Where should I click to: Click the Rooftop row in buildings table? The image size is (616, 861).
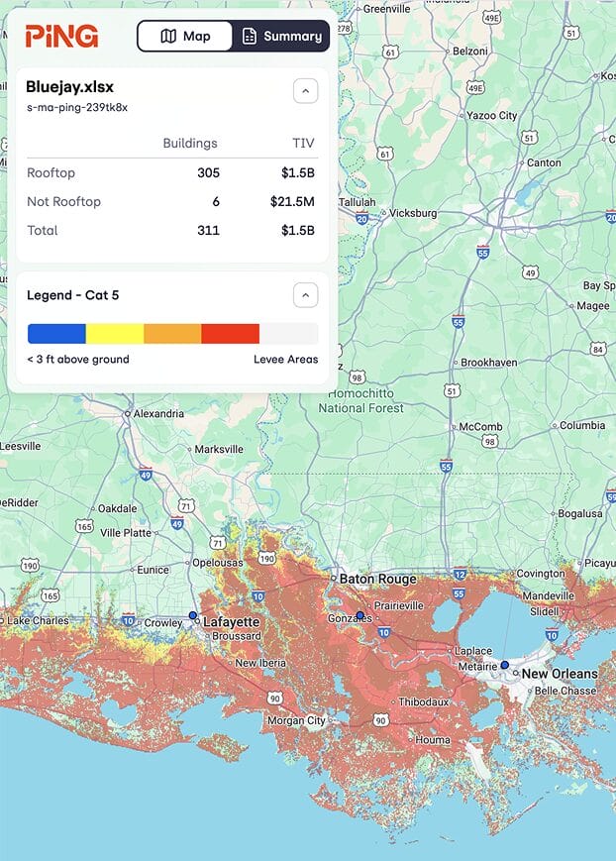[172, 172]
